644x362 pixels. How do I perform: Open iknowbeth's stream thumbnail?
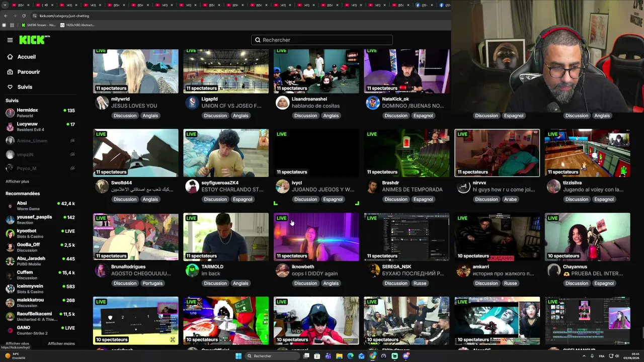[316, 237]
